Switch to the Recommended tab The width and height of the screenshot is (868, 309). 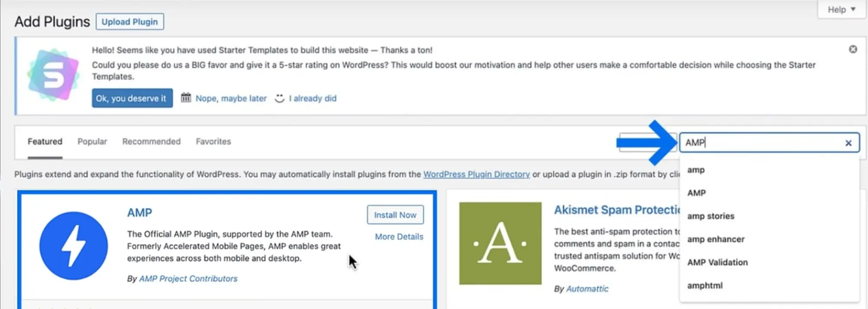[151, 141]
